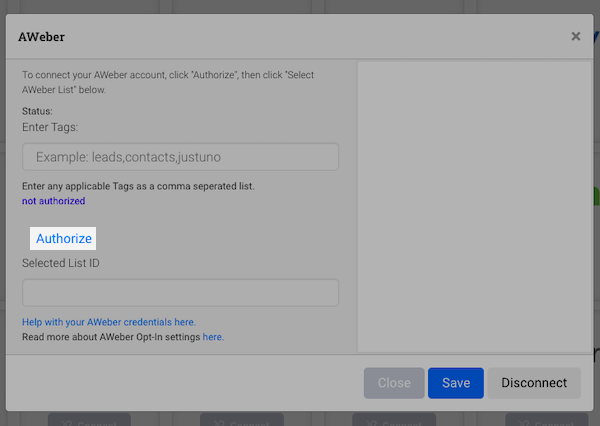Click the empty right panel of the dialog
Image resolution: width=600 pixels, height=426 pixels.
click(x=468, y=205)
